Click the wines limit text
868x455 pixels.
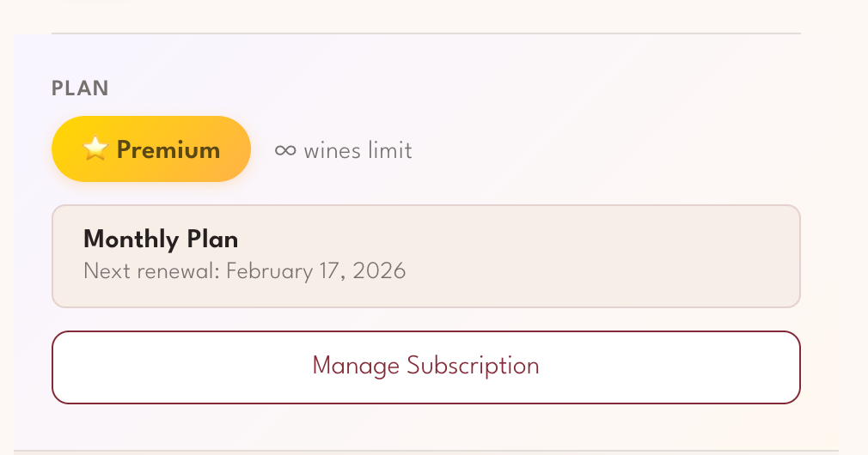(358, 151)
